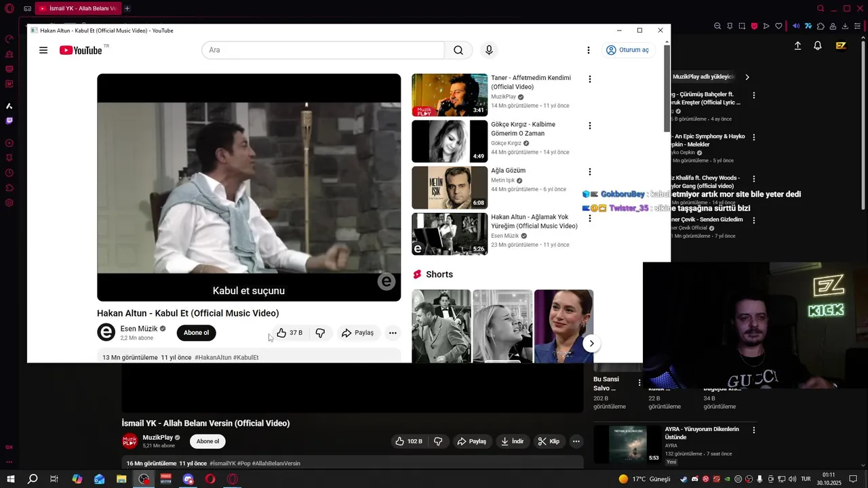Dislike the Hakan Altun Kabul Et video
This screenshot has height=488, width=868.
(x=320, y=333)
